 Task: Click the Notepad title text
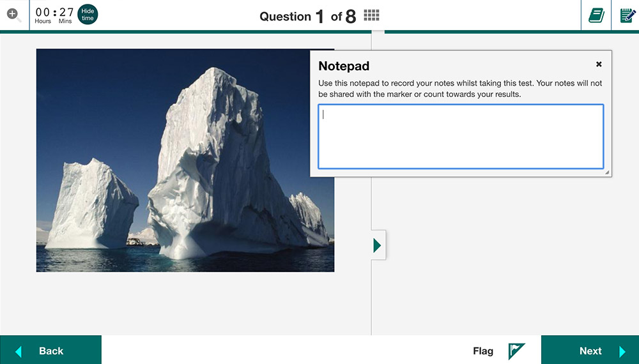click(x=344, y=66)
